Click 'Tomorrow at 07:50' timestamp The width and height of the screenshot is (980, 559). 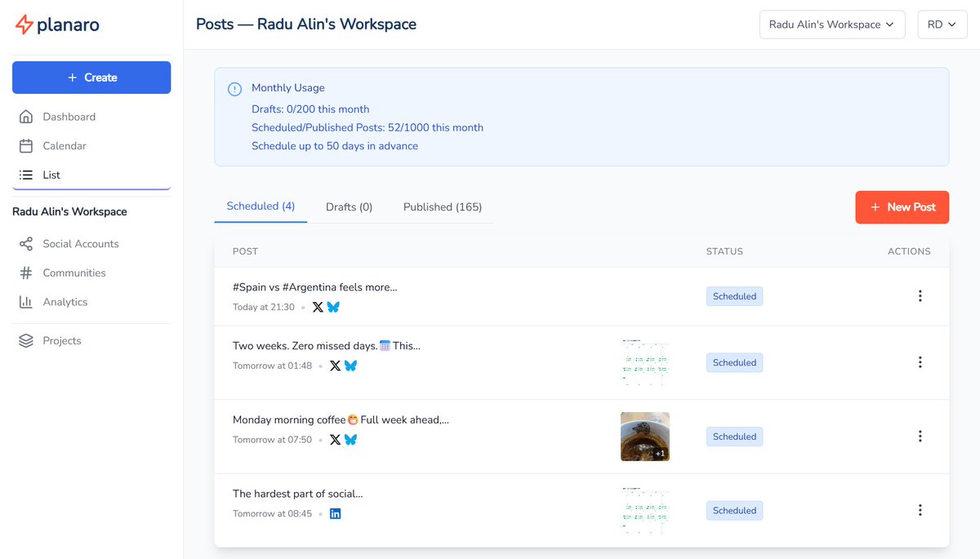[272, 440]
